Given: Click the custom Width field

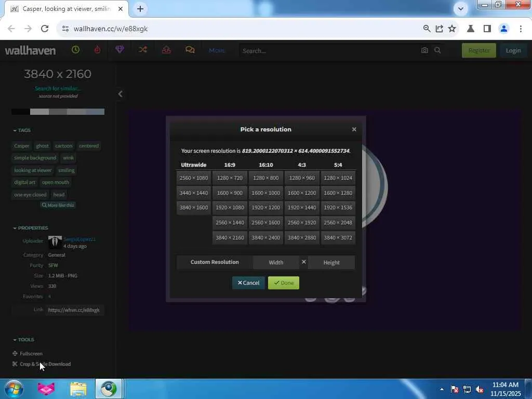Looking at the screenshot, I should 276,262.
